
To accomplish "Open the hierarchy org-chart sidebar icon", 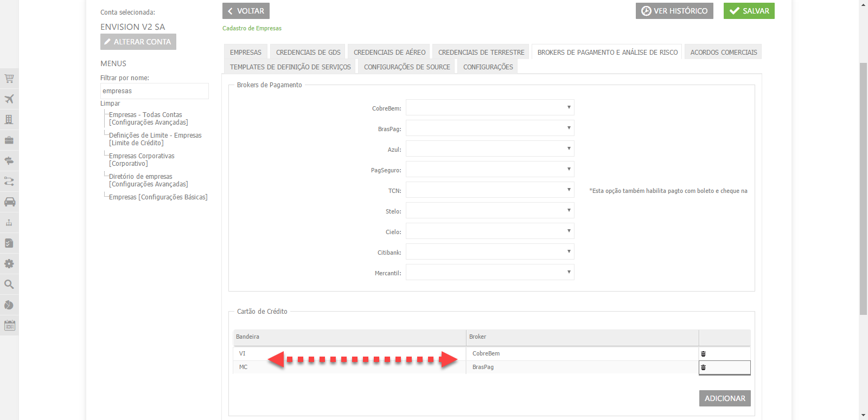I will coord(9,223).
